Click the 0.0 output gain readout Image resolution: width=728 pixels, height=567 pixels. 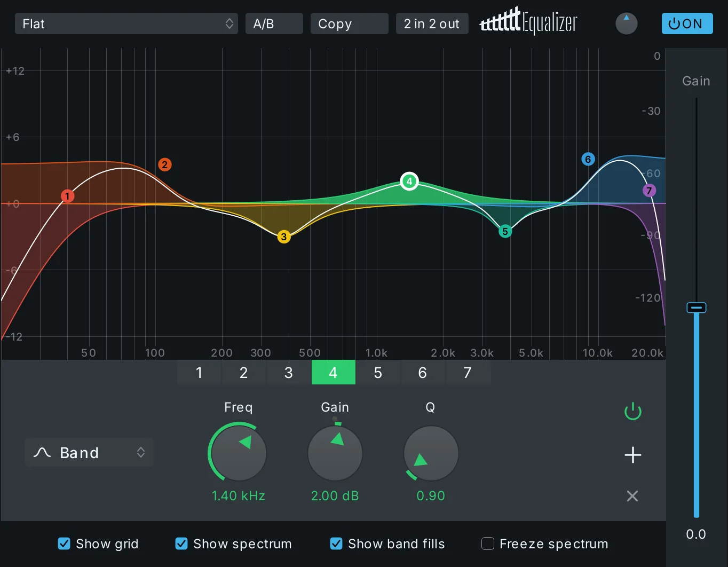tap(696, 534)
